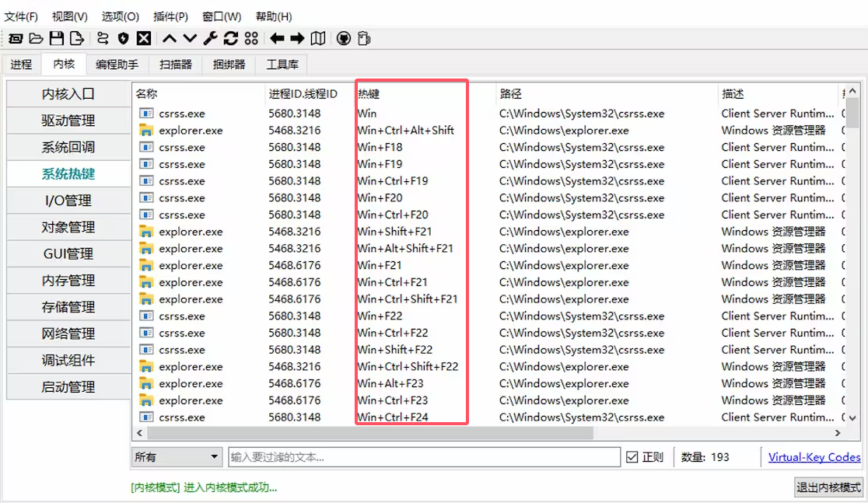
Task: Click the filter text input field
Action: point(424,457)
